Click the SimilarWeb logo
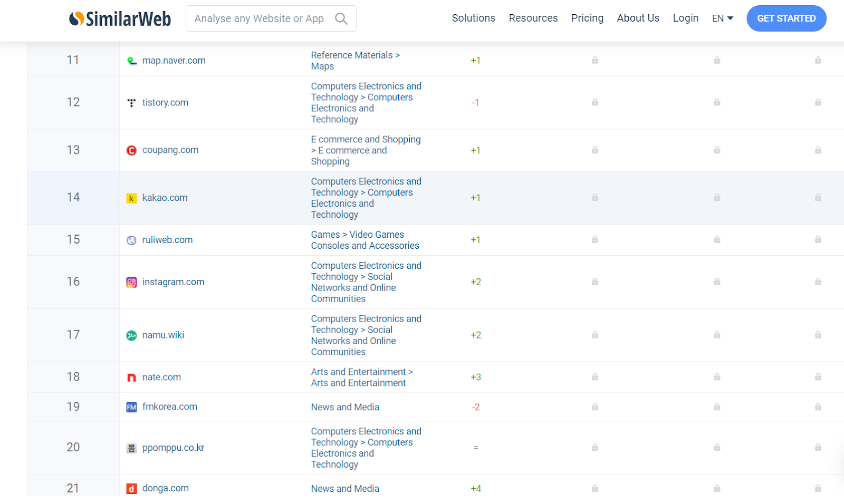The width and height of the screenshot is (844, 504). 120,18
